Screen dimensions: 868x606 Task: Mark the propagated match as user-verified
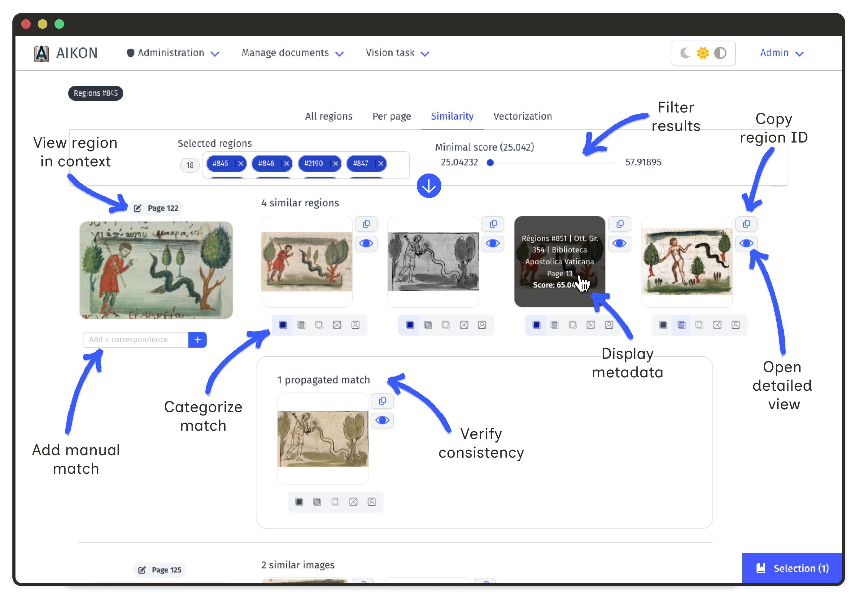click(x=372, y=502)
